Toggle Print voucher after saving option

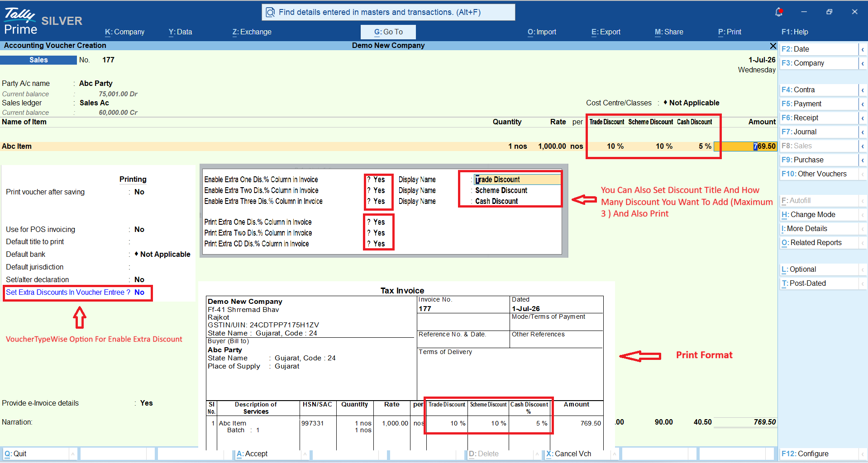[139, 192]
